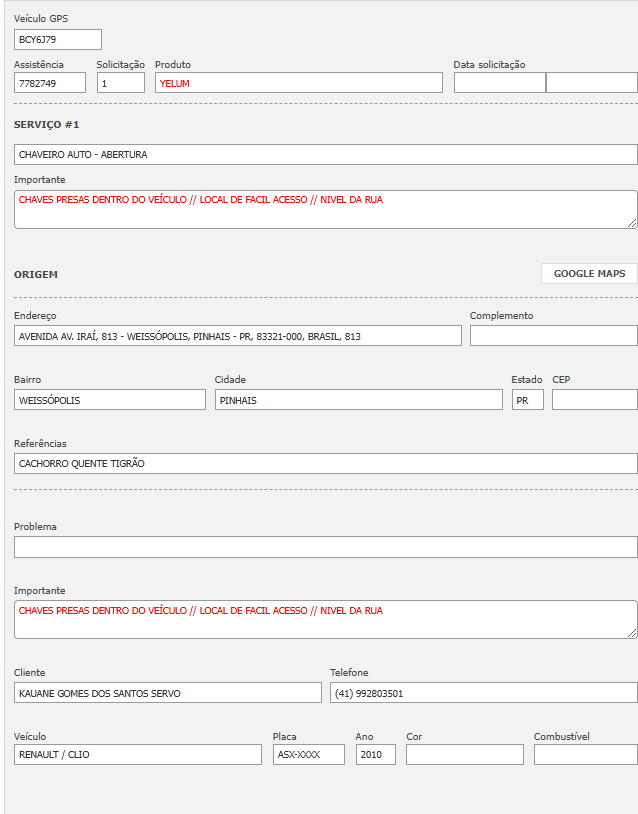Click the CHAVEIRO AUTO - ABERTURA service field
This screenshot has height=814, width=638.
pyautogui.click(x=325, y=155)
